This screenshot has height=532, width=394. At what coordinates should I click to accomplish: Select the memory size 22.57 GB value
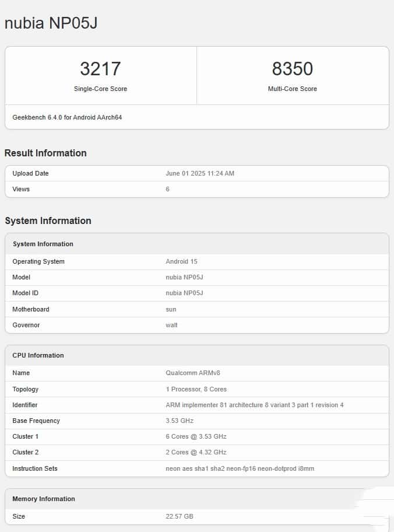[x=179, y=516]
